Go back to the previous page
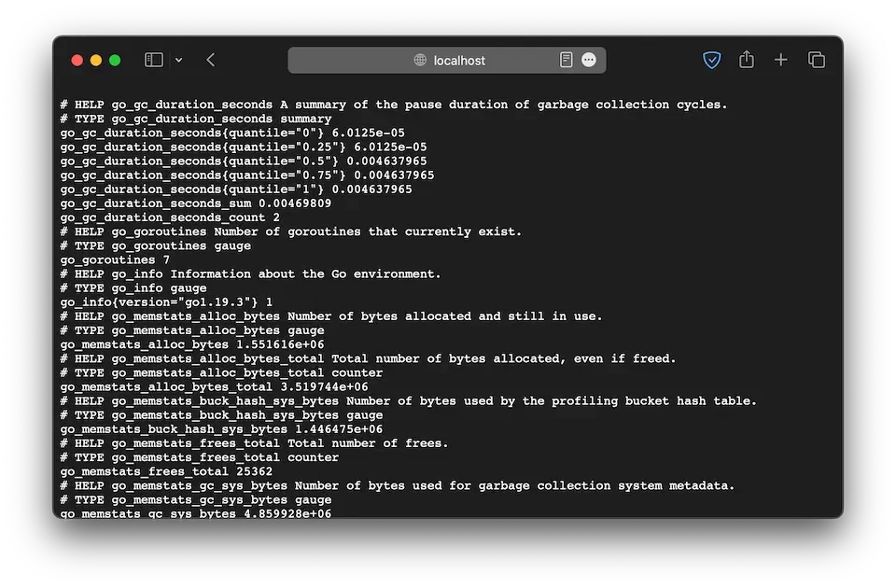Viewport: 896px width, 588px height. coord(211,60)
